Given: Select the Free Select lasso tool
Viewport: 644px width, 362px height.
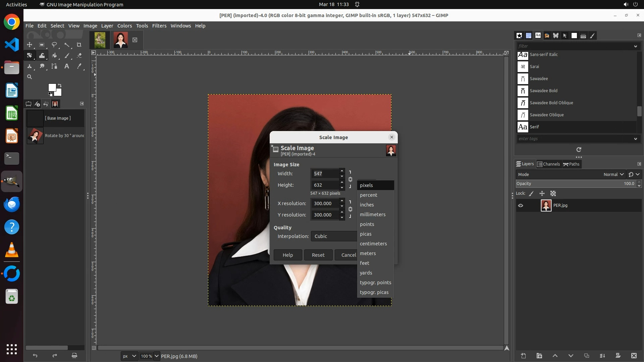Looking at the screenshot, I should 54,45.
